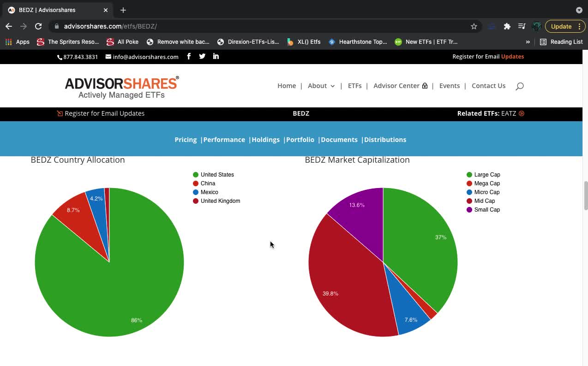This screenshot has width=588, height=366.
Task: Open the related ETF EATZ link
Action: click(x=509, y=113)
